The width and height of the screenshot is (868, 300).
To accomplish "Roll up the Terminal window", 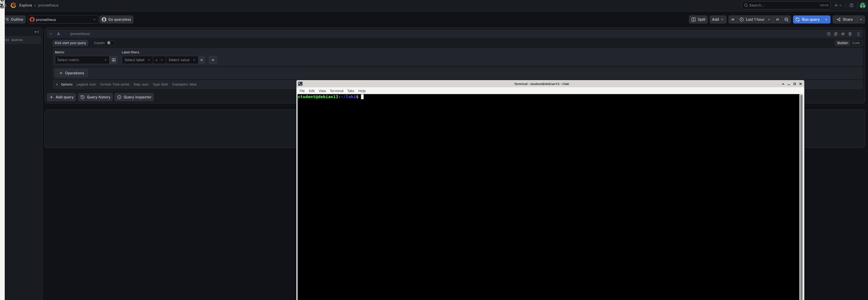I will tap(783, 84).
